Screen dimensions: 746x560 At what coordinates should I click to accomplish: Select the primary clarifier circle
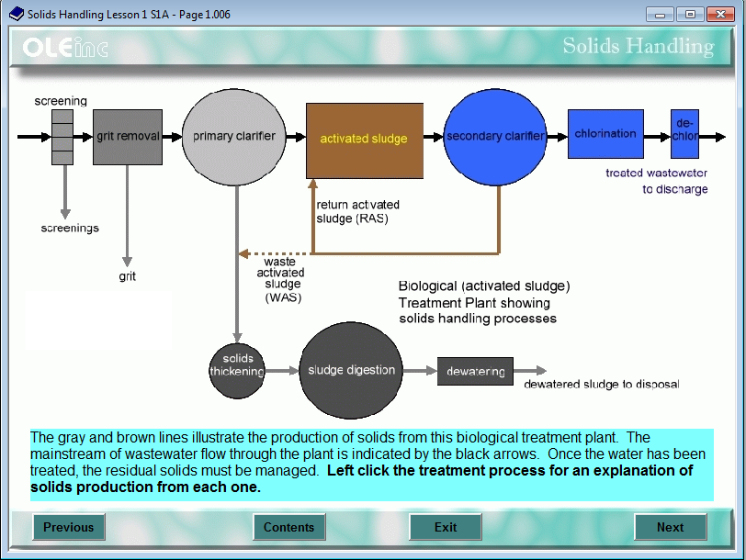coord(233,138)
